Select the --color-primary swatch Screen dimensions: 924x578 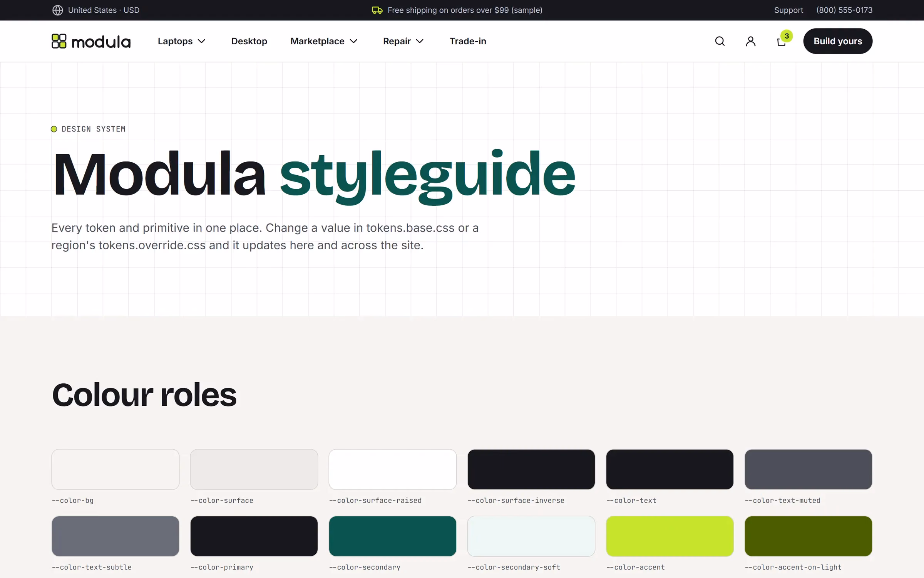pos(254,536)
